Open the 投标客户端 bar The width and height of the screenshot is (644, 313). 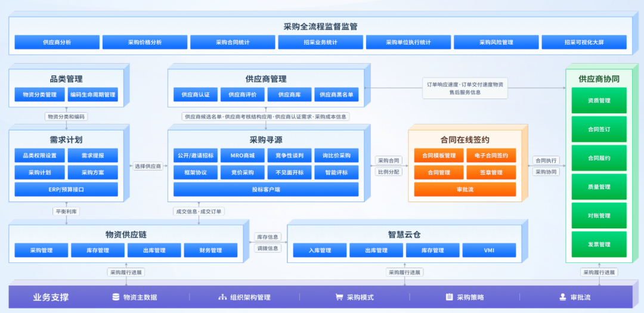[x=266, y=190]
